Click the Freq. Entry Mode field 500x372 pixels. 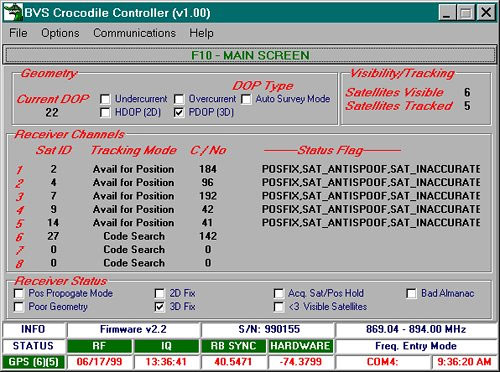point(416,346)
